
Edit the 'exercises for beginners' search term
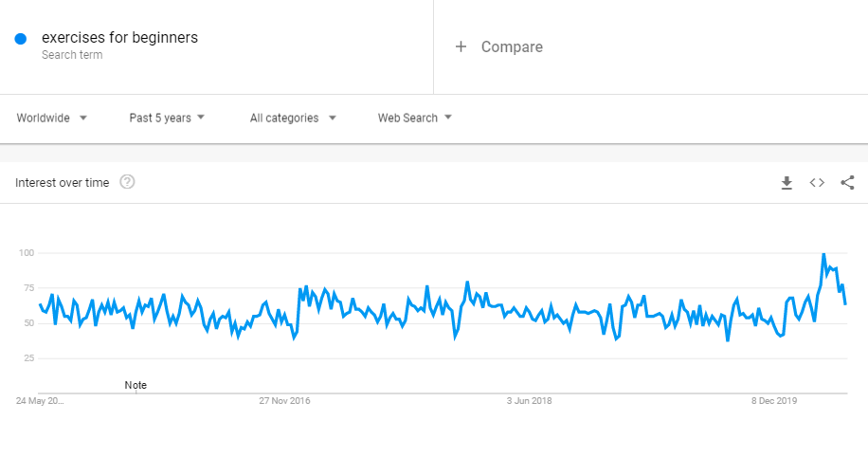(119, 38)
